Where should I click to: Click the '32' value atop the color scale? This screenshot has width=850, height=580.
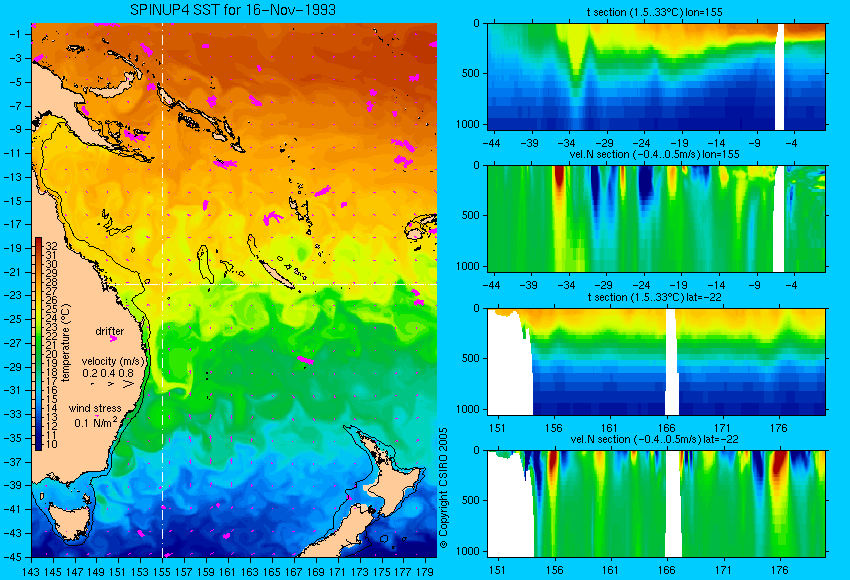click(51, 246)
